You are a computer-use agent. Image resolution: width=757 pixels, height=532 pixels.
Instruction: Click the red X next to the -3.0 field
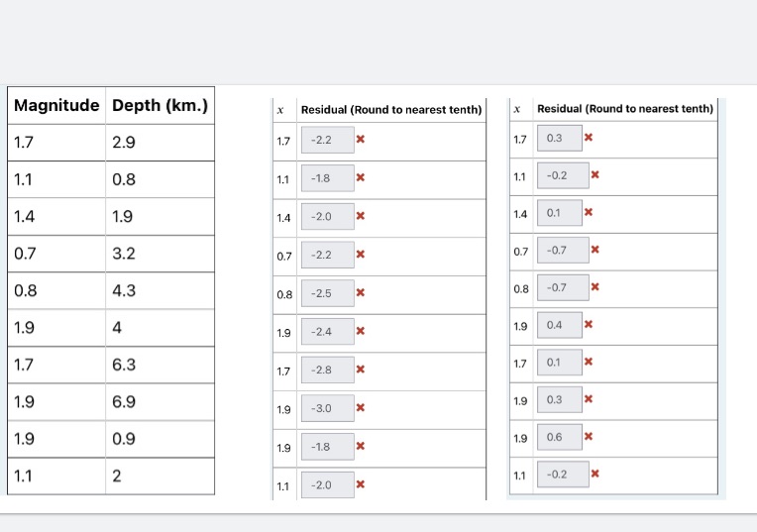click(x=360, y=407)
